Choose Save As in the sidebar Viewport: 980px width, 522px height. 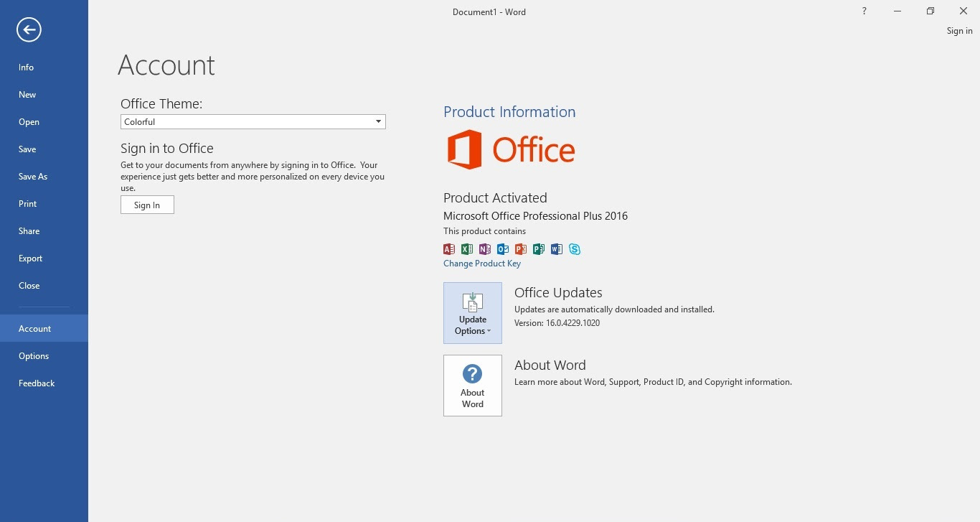click(44, 177)
